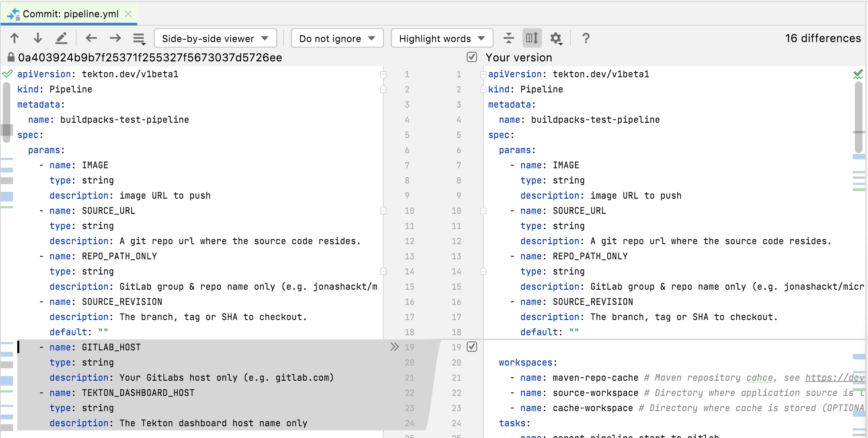Image resolution: width=868 pixels, height=438 pixels.
Task: Collapse the apiVersion fold marker in right editor
Action: point(483,74)
